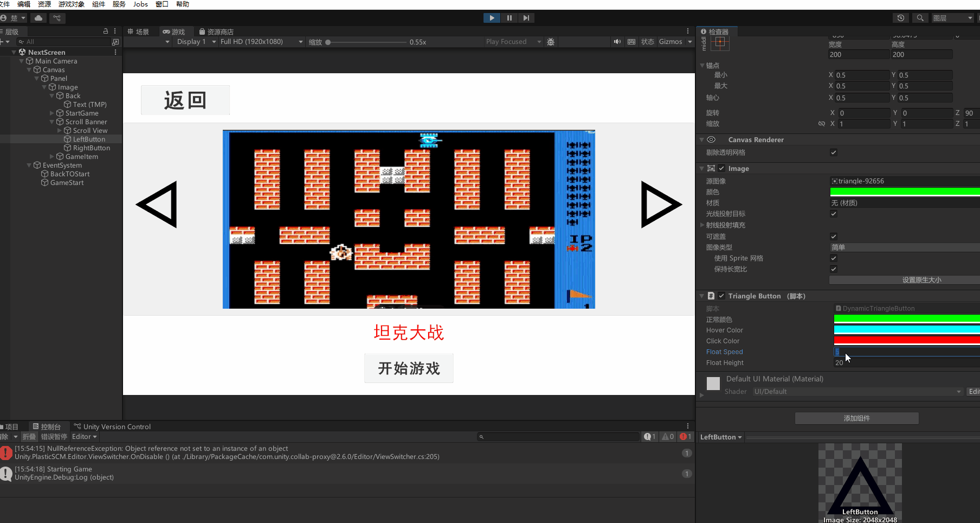The width and height of the screenshot is (980, 523).
Task: Click the right triangle arrow in game view
Action: click(661, 205)
